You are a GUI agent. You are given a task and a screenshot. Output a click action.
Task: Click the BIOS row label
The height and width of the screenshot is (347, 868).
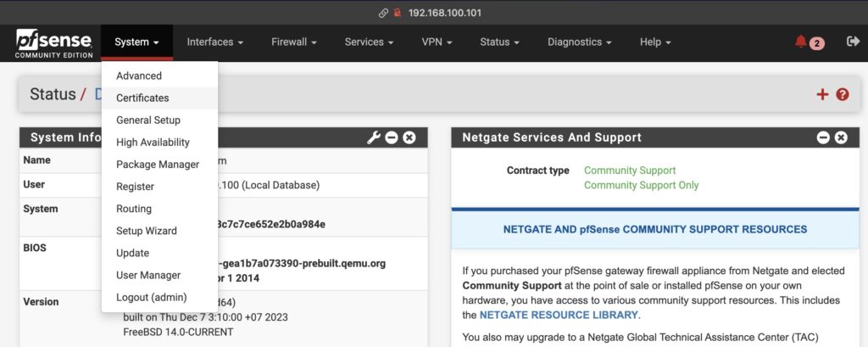pos(34,249)
